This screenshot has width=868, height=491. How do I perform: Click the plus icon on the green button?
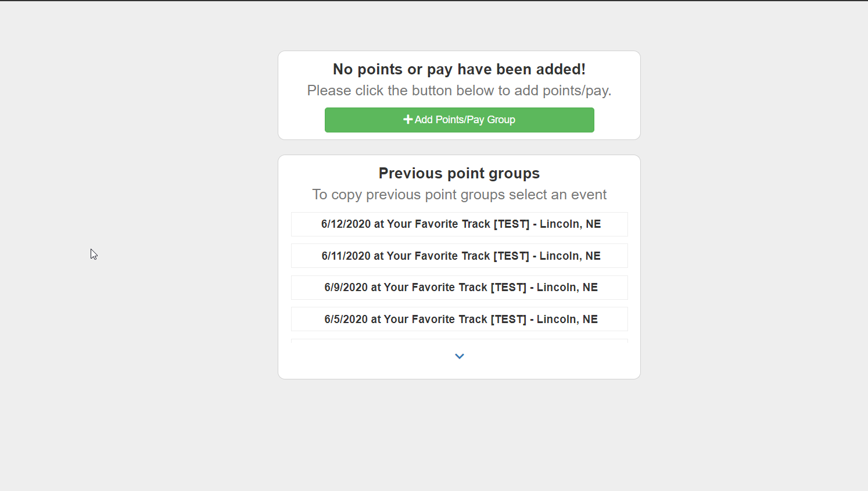point(408,119)
